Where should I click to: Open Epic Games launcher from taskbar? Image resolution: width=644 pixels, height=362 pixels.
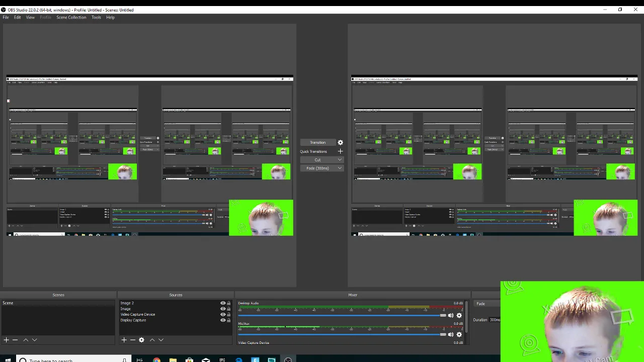click(222, 360)
